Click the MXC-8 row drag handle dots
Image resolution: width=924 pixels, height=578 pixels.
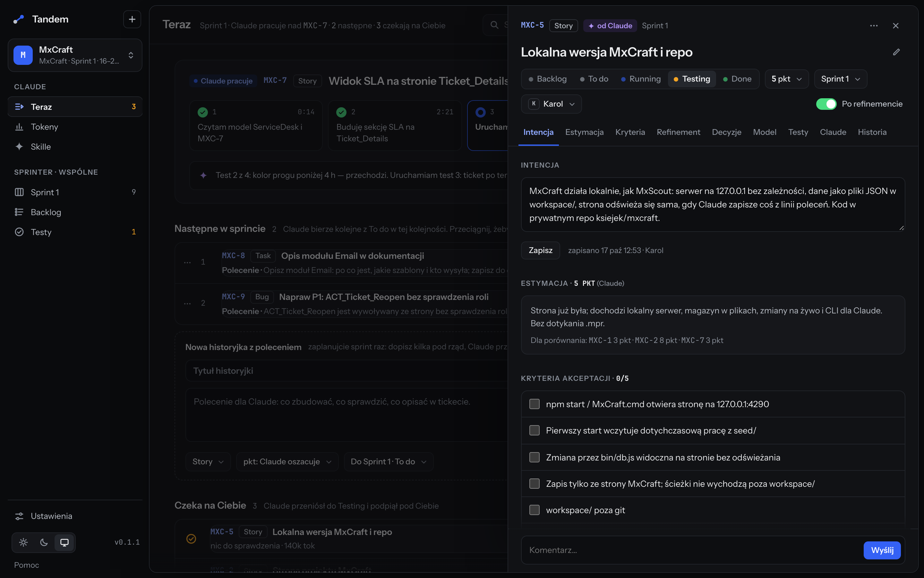tap(187, 262)
